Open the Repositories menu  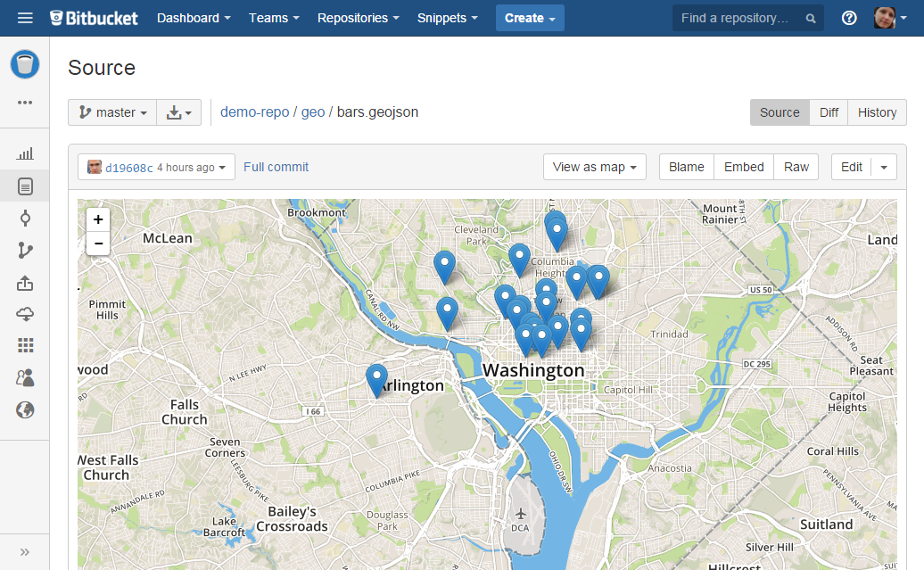click(358, 18)
